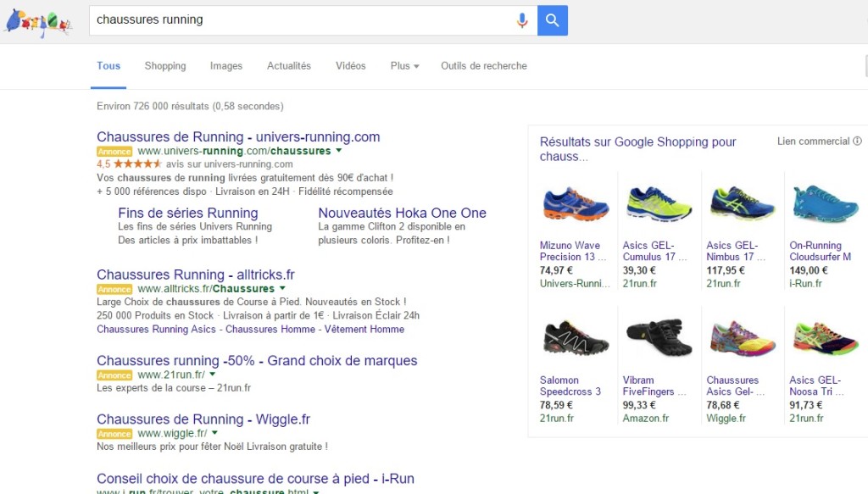Screen dimensions: 868x494
Task: Open Fins de séries Running sitelink
Action: 187,213
